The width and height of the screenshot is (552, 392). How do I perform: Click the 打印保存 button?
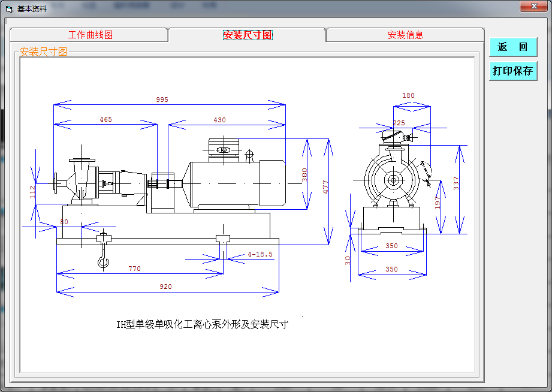pos(513,71)
